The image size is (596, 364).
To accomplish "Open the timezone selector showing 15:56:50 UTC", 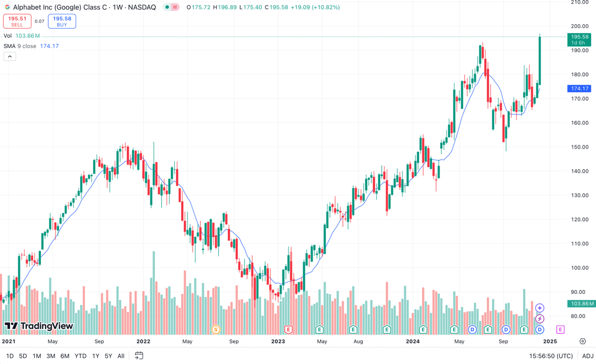I will pos(551,356).
